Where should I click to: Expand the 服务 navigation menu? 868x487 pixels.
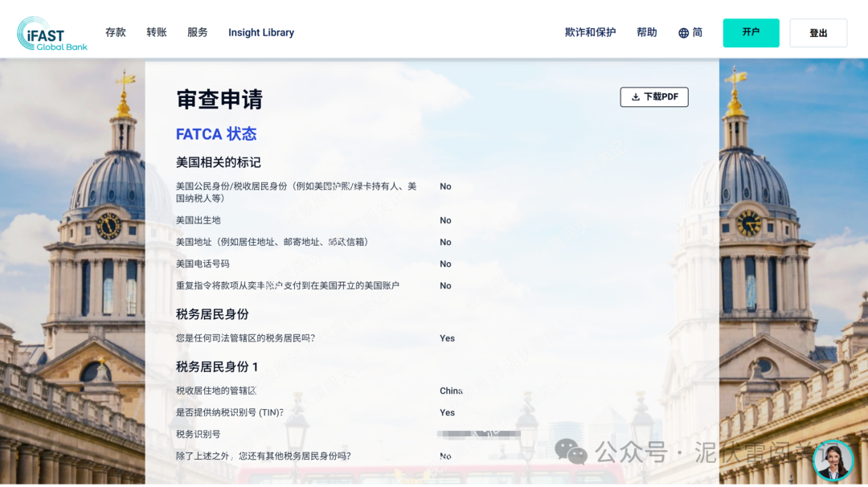point(197,32)
